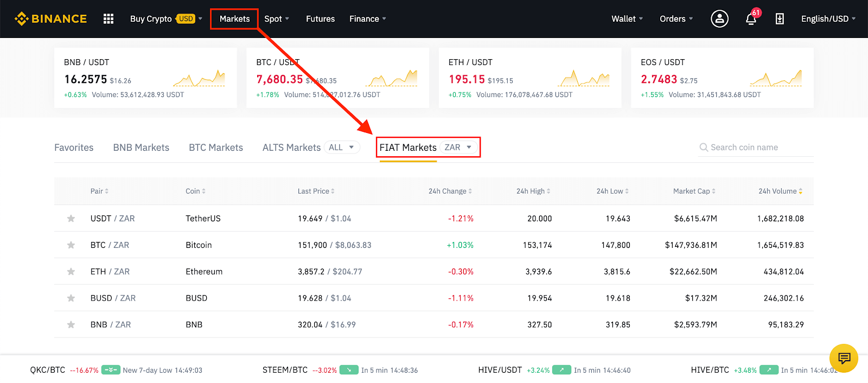868x383 pixels.
Task: Sort by 24h Volume column arrows
Action: pos(801,191)
